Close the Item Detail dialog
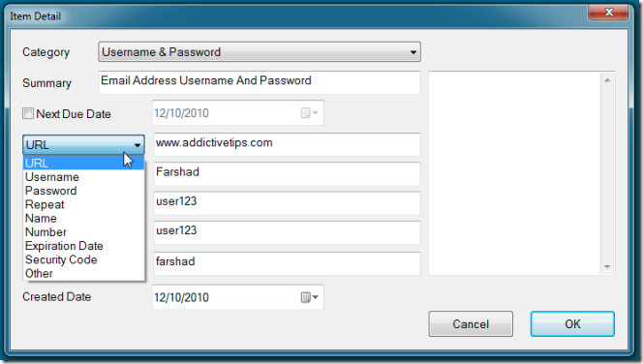Screen dimensions: 643x364 coord(608,13)
